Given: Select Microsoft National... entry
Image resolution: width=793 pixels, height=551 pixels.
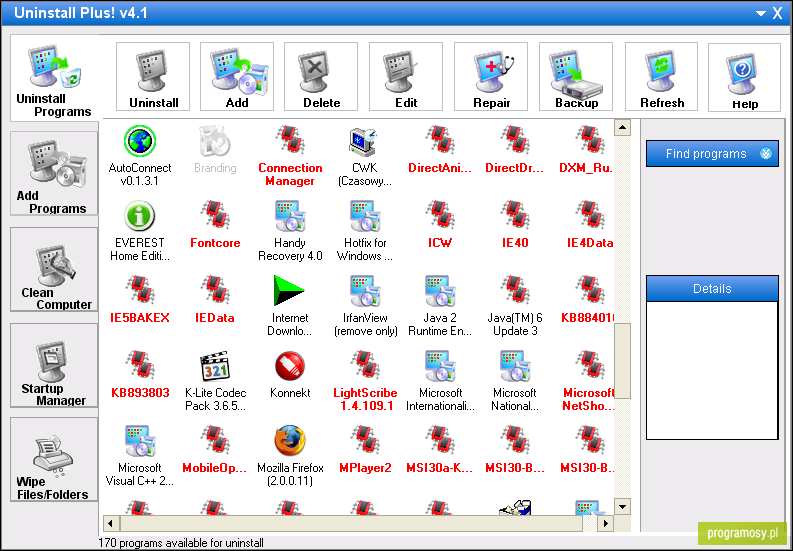Looking at the screenshot, I should click(514, 380).
